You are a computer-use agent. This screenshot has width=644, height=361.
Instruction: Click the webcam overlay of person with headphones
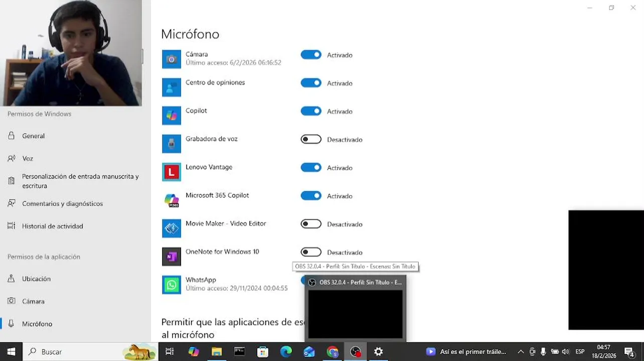(71, 53)
